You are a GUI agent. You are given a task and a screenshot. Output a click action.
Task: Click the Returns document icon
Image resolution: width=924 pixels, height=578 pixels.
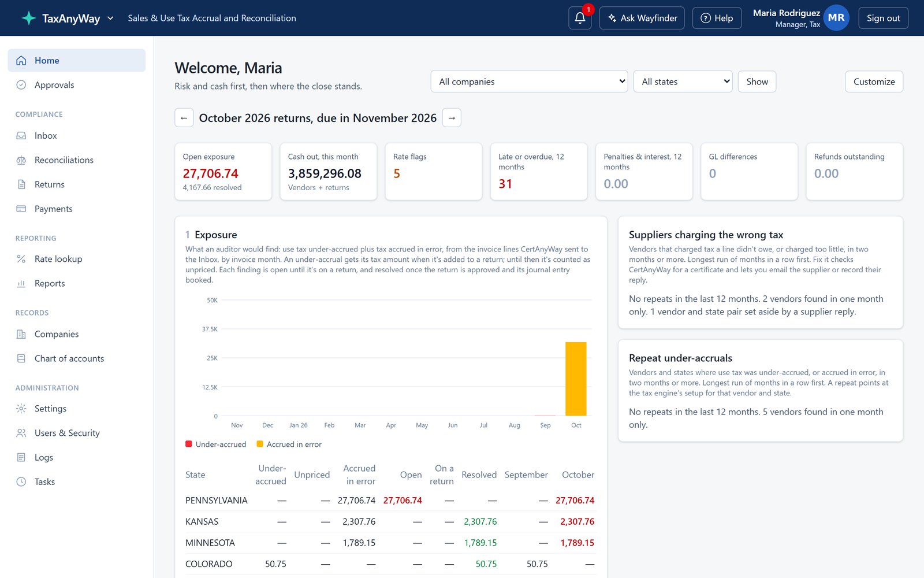[21, 184]
